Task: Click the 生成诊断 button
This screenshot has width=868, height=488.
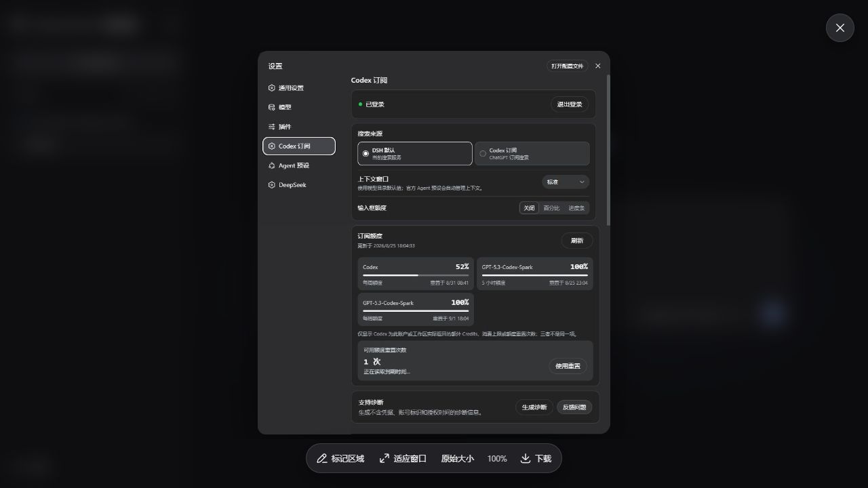Action: click(534, 407)
